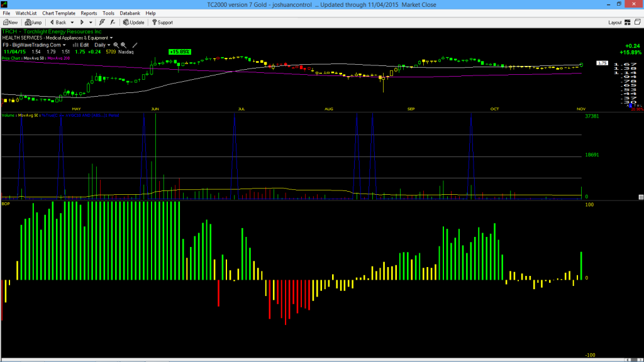Click the Price Chart indicator label
Viewport: 644px width, 362px height.
tap(11, 58)
